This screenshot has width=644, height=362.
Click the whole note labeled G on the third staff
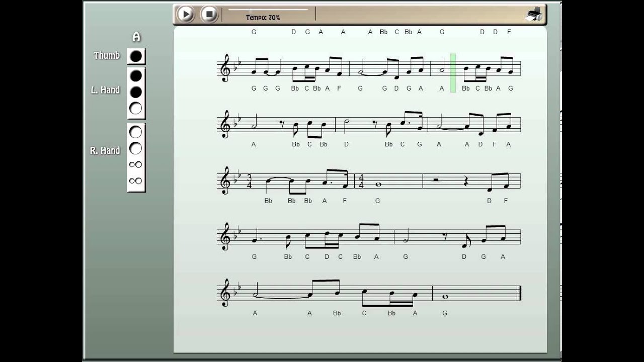[x=378, y=185]
